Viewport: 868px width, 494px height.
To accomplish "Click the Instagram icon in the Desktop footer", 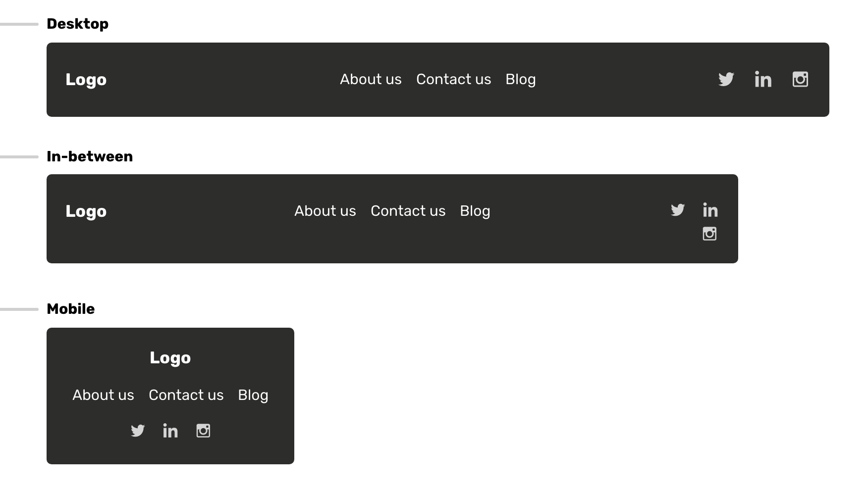I will [800, 79].
